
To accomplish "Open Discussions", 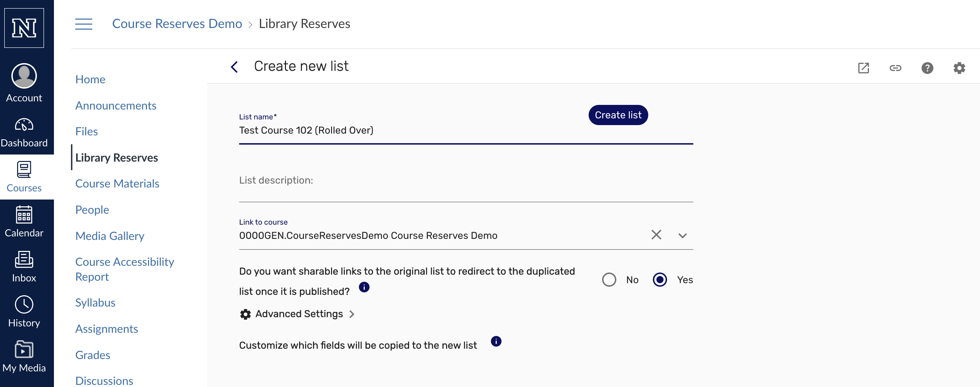I will (x=104, y=381).
